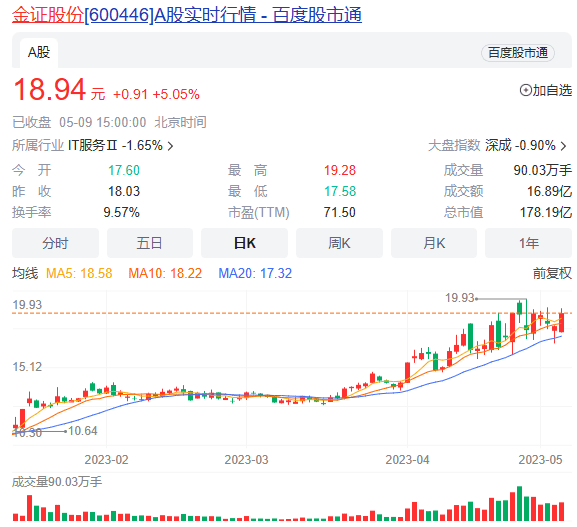Expand 所属行业 IT服务II chevron arrow
Screen dimensions: 577x527
(170, 146)
